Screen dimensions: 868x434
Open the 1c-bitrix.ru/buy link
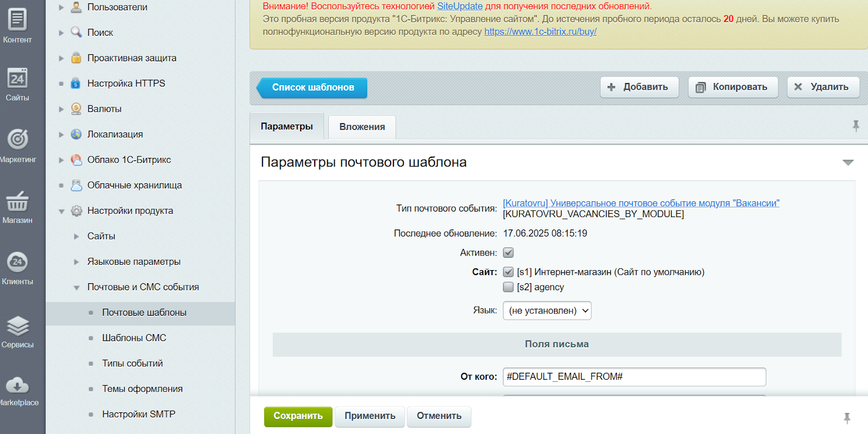click(x=540, y=31)
